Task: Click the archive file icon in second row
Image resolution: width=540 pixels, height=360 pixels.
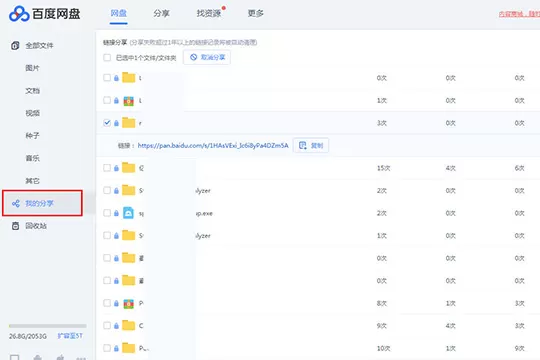Action: 128,101
